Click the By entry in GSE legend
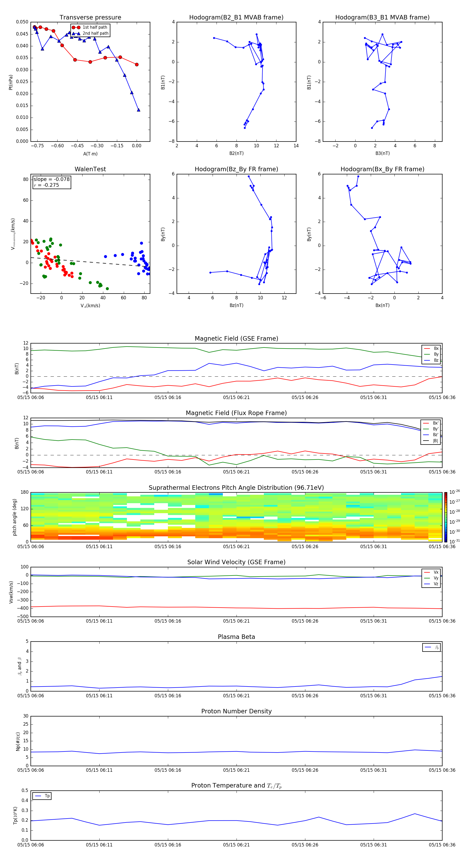473x868 pixels. pyautogui.click(x=431, y=354)
